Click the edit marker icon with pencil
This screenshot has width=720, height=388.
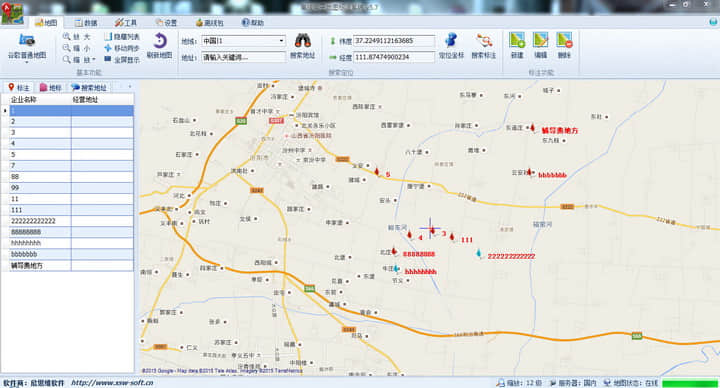point(541,40)
